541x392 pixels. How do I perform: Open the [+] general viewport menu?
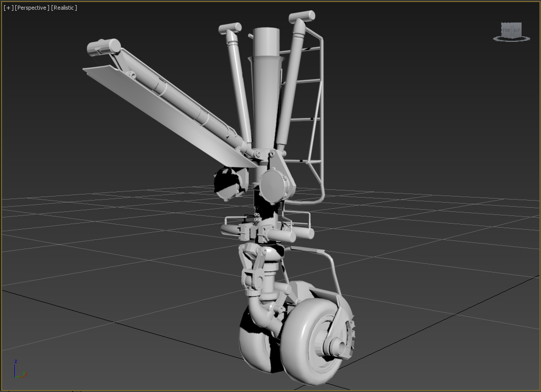(x=8, y=8)
